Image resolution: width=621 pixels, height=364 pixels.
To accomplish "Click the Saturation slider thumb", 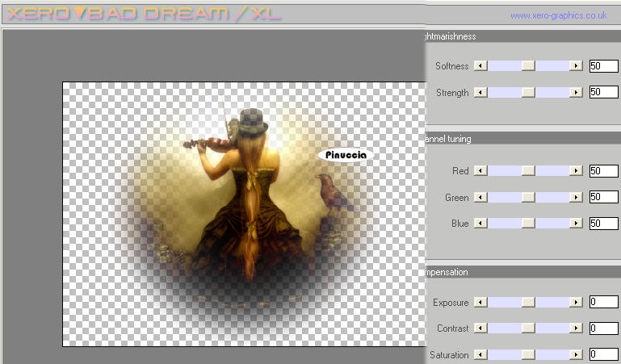I will [528, 354].
